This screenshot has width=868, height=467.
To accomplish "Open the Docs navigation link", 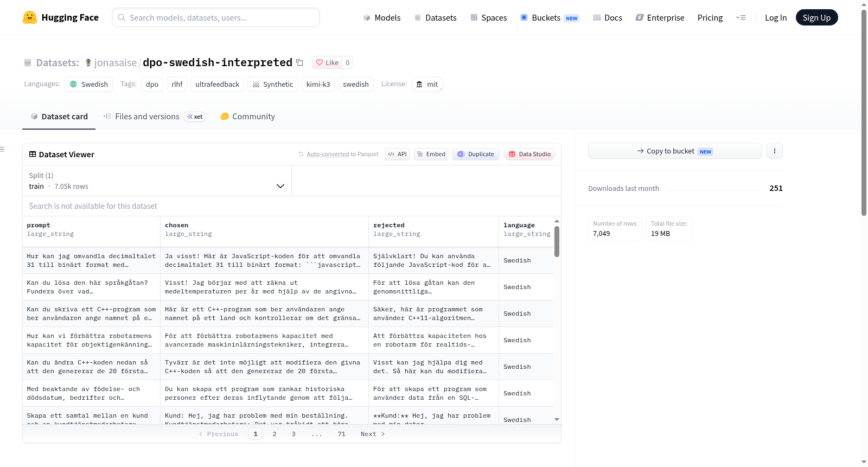I will tap(607, 17).
